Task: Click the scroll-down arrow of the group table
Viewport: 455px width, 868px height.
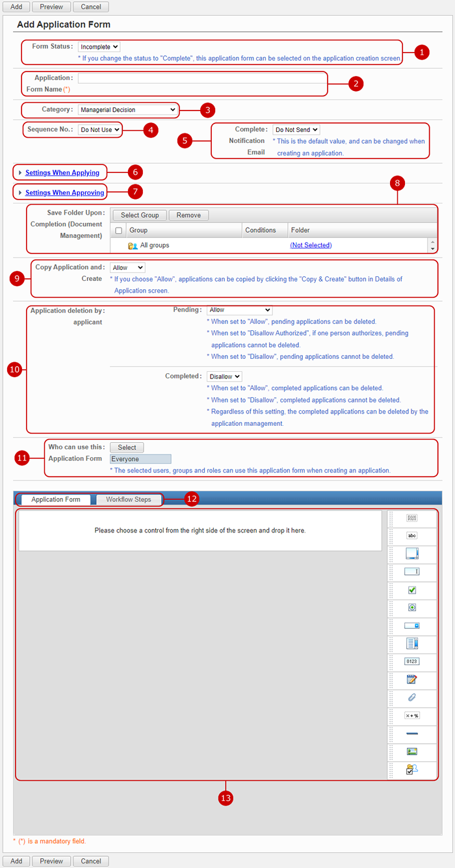Action: point(432,248)
